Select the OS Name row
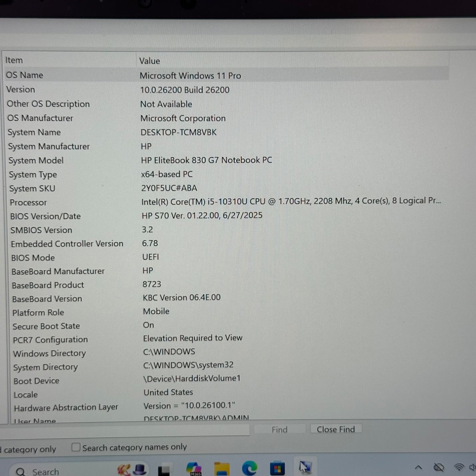Image resolution: width=476 pixels, height=476 pixels. pos(25,75)
